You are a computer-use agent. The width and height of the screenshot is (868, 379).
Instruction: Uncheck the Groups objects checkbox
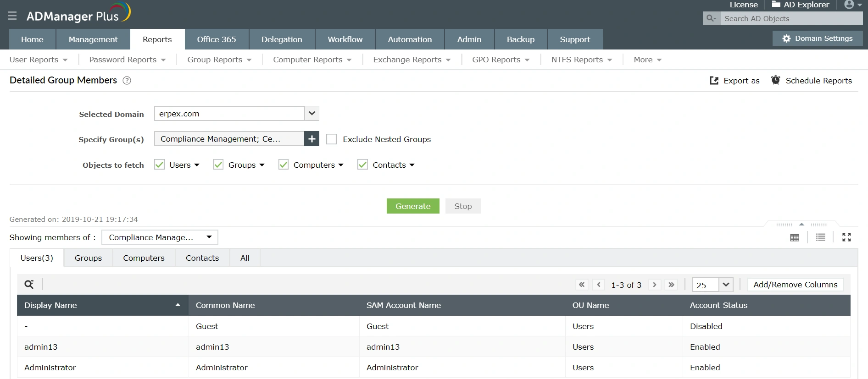(218, 165)
